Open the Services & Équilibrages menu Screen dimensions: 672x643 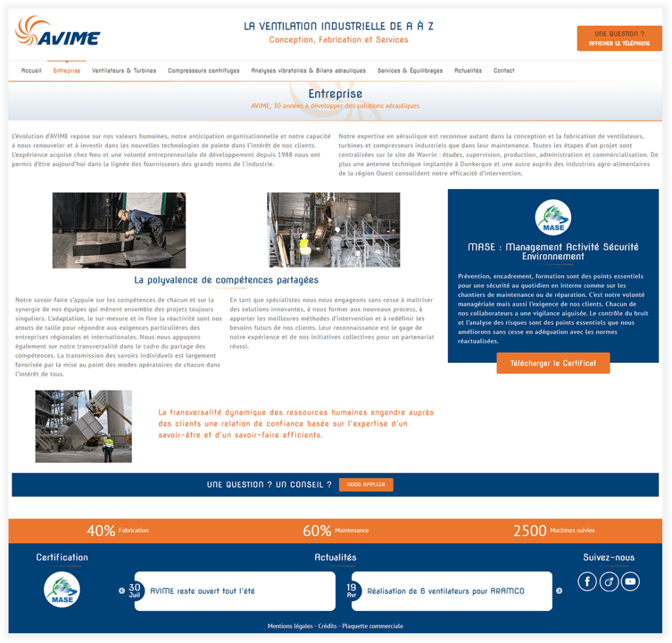pos(409,71)
